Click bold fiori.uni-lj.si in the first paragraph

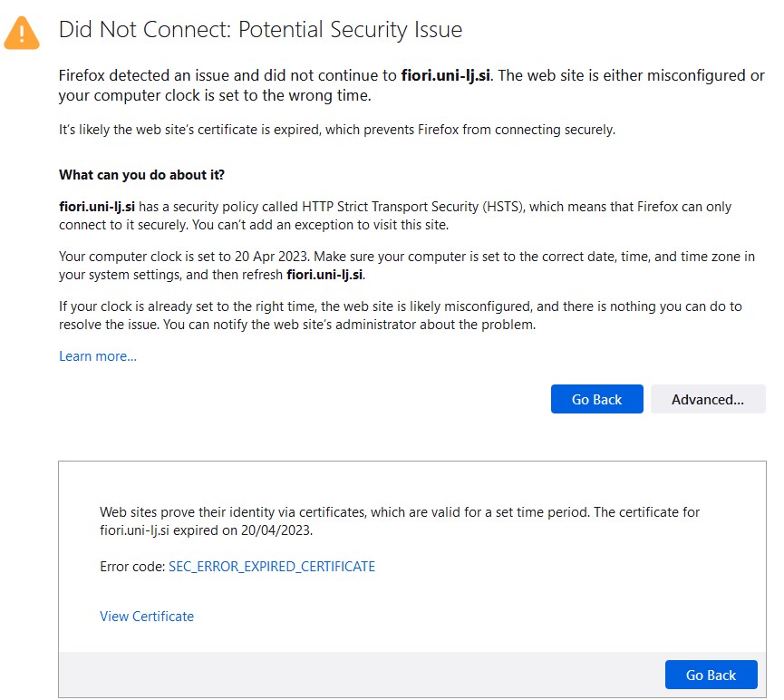click(446, 75)
